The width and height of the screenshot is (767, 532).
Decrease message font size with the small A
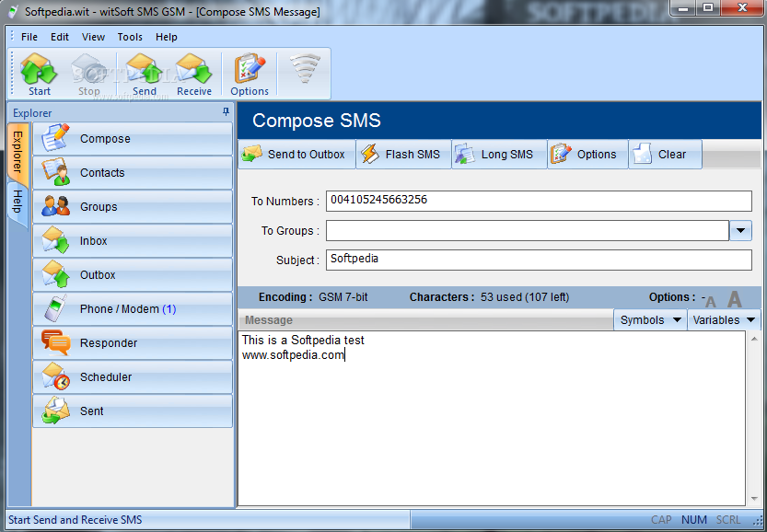click(710, 302)
